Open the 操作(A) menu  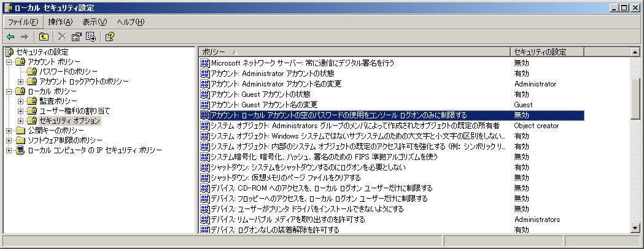click(60, 22)
